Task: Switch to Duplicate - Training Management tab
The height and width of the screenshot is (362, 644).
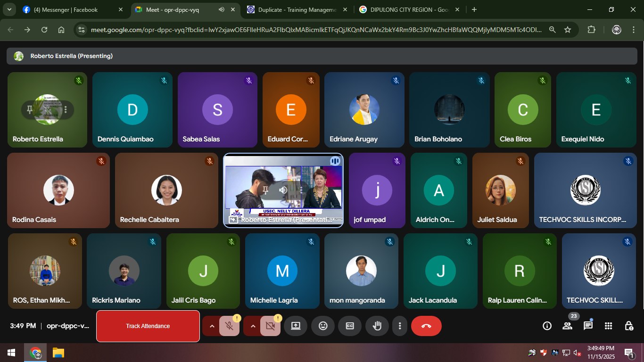Action: [298, 9]
